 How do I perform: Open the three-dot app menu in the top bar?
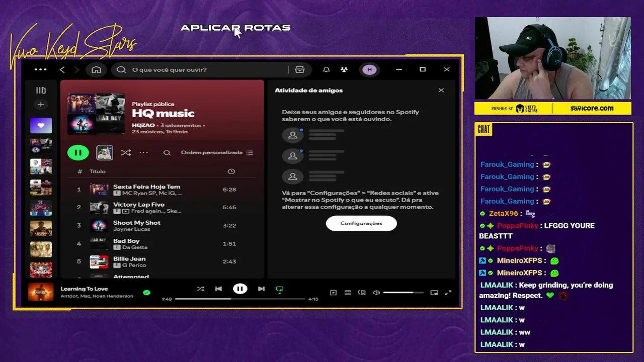(40, 69)
